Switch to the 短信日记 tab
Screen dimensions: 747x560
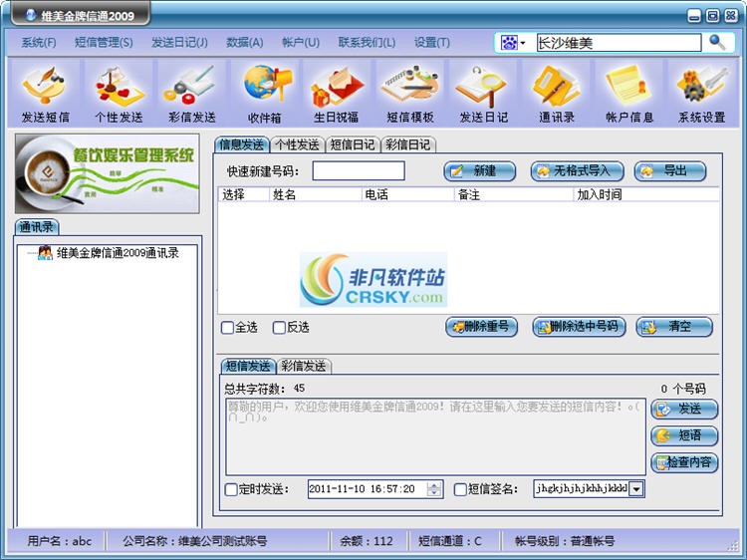click(353, 144)
